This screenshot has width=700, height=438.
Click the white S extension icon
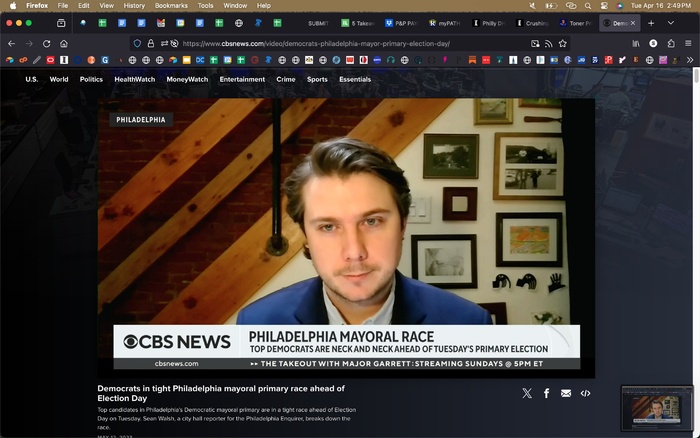click(653, 43)
